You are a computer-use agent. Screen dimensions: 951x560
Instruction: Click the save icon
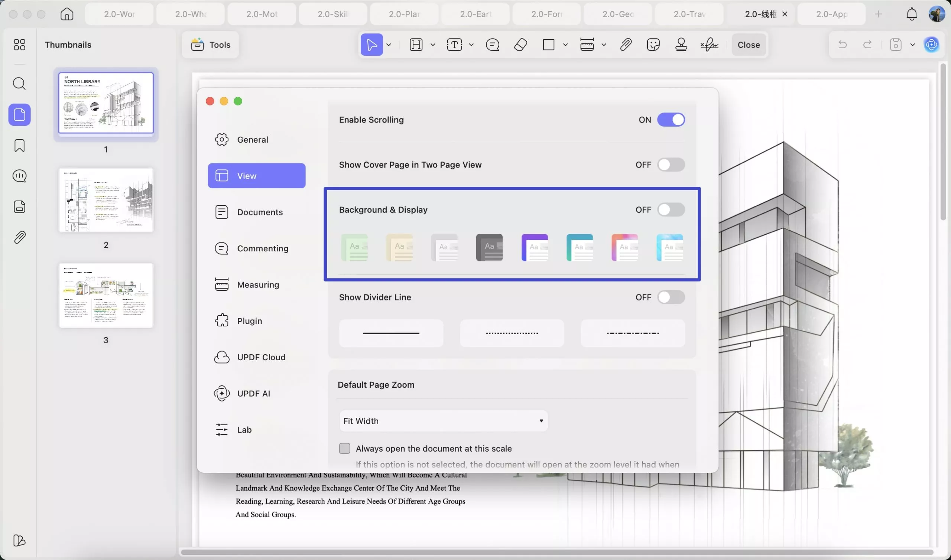pyautogui.click(x=896, y=45)
